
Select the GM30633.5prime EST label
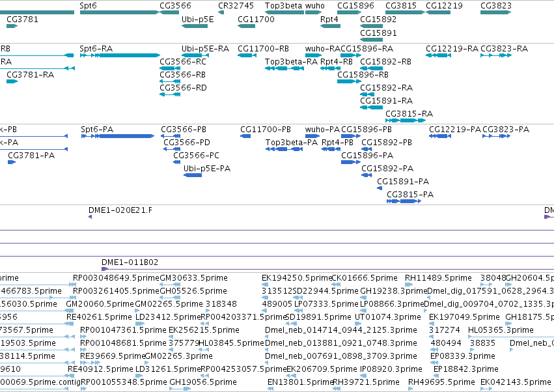point(193,278)
